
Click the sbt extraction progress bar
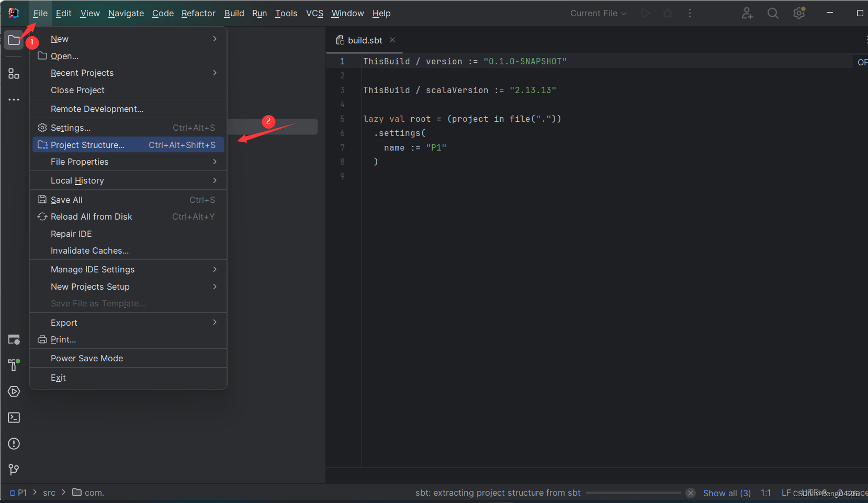click(x=633, y=493)
